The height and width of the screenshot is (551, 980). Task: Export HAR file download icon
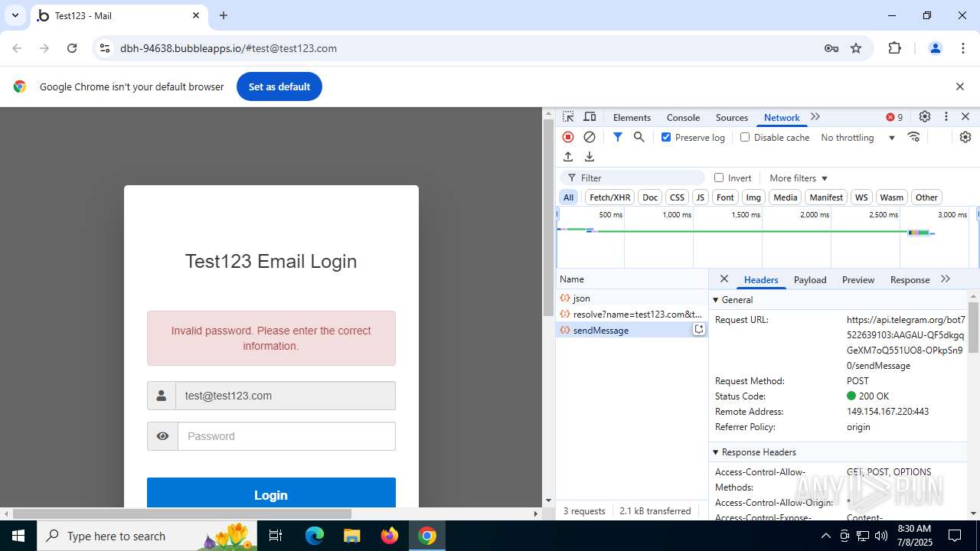(590, 157)
